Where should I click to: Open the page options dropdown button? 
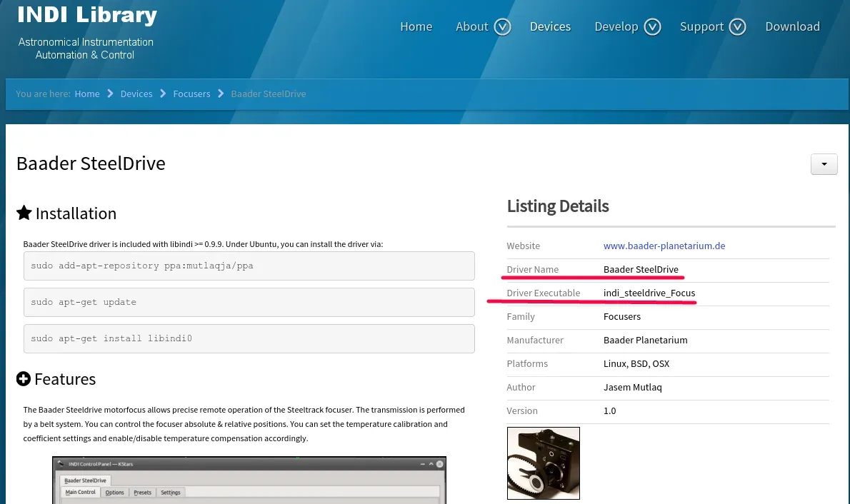(x=824, y=164)
